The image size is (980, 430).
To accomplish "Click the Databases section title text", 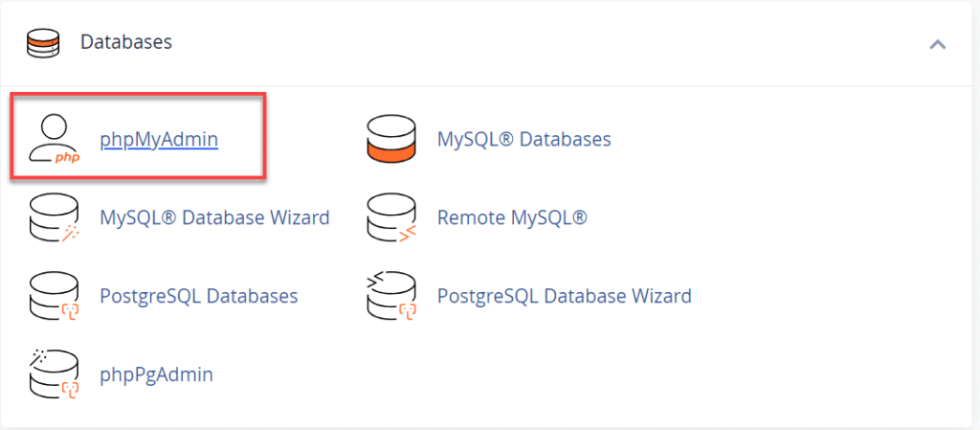I will pyautogui.click(x=126, y=43).
